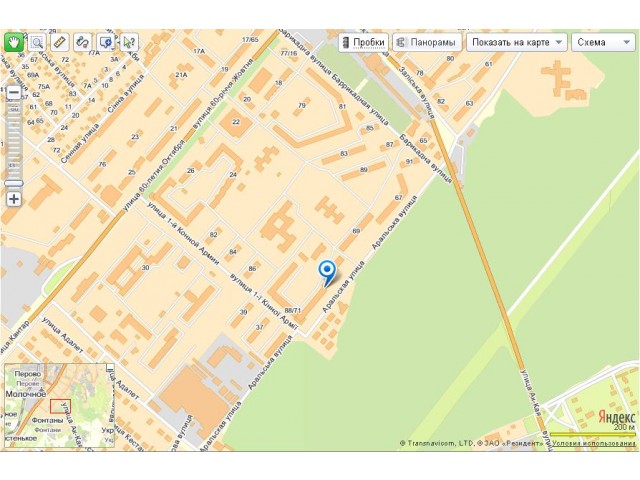Click the red viewport rectangle in the minimap
This screenshot has width=640, height=480.
tap(60, 407)
